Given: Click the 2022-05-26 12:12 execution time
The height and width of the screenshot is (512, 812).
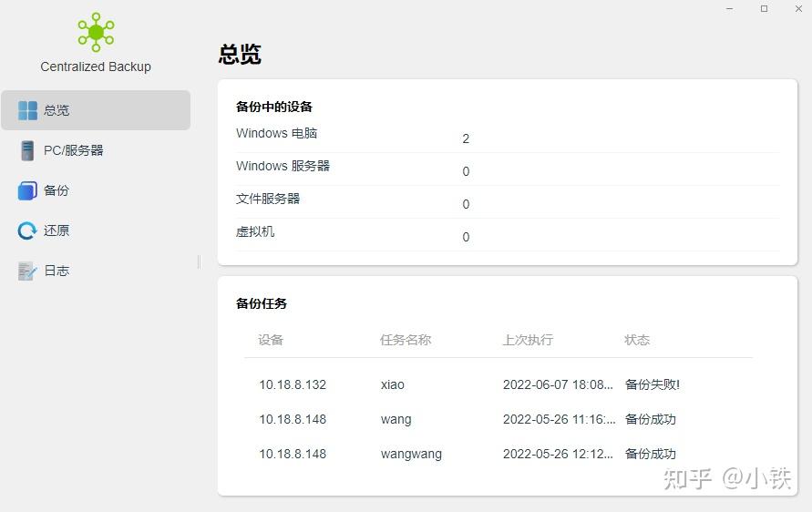Looking at the screenshot, I should 558,454.
